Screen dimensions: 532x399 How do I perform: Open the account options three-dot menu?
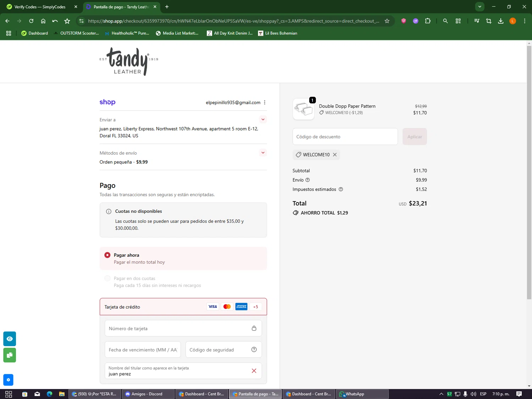[x=265, y=102]
